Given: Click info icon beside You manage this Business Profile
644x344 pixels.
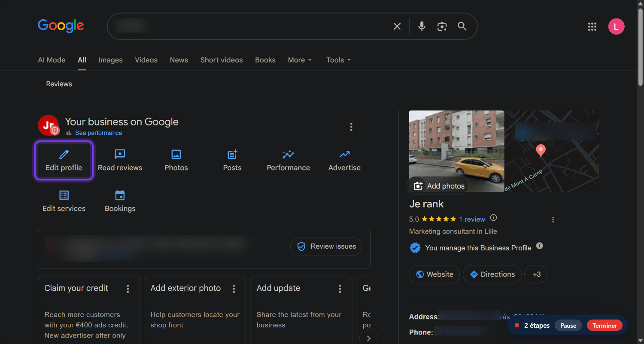Looking at the screenshot, I should tap(540, 246).
